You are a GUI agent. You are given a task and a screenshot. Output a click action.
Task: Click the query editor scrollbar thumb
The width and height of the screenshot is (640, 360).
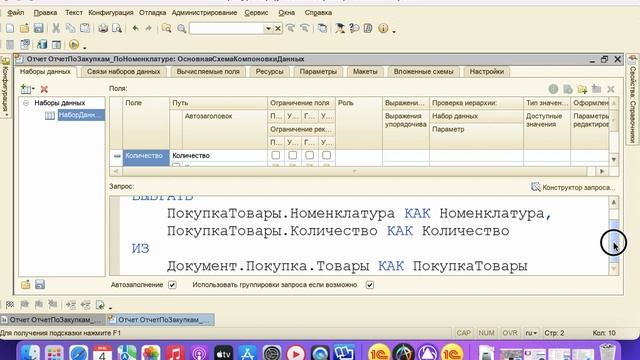pos(614,241)
